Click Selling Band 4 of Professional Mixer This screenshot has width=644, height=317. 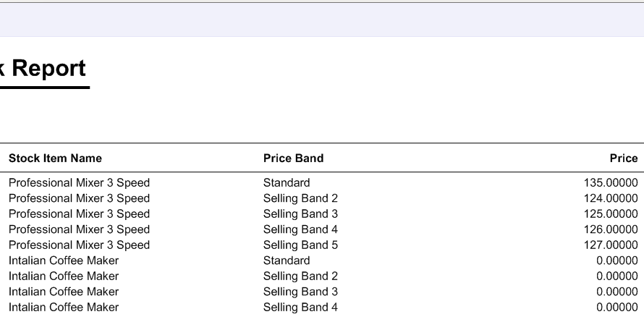tap(300, 229)
